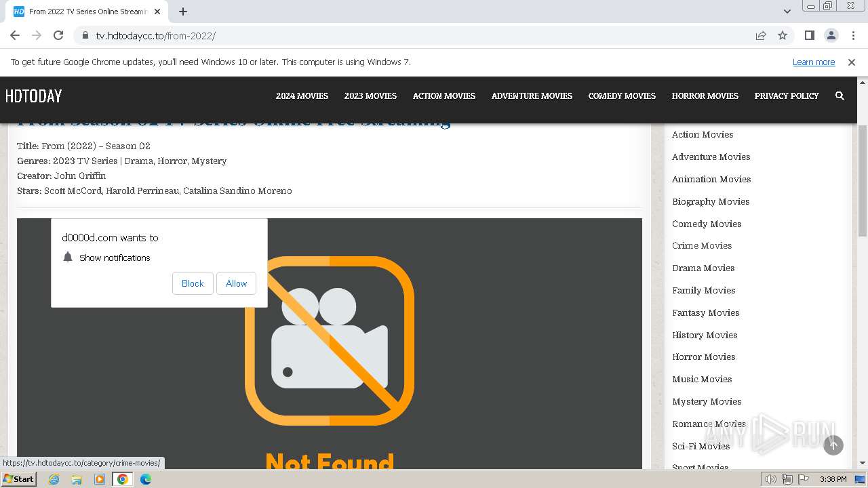Image resolution: width=868 pixels, height=488 pixels.
Task: Click the 3:38 PM system clock
Action: 833,479
